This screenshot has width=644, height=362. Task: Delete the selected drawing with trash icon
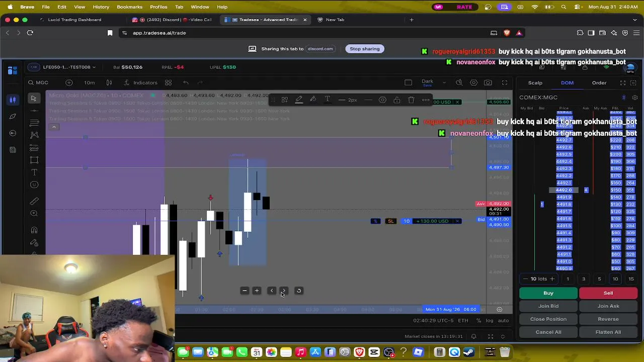point(411,100)
